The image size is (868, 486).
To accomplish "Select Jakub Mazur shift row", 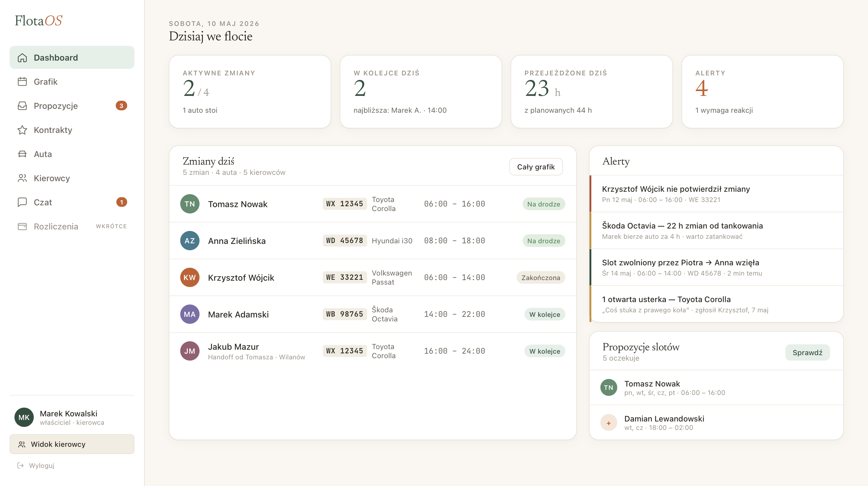I will [x=372, y=351].
